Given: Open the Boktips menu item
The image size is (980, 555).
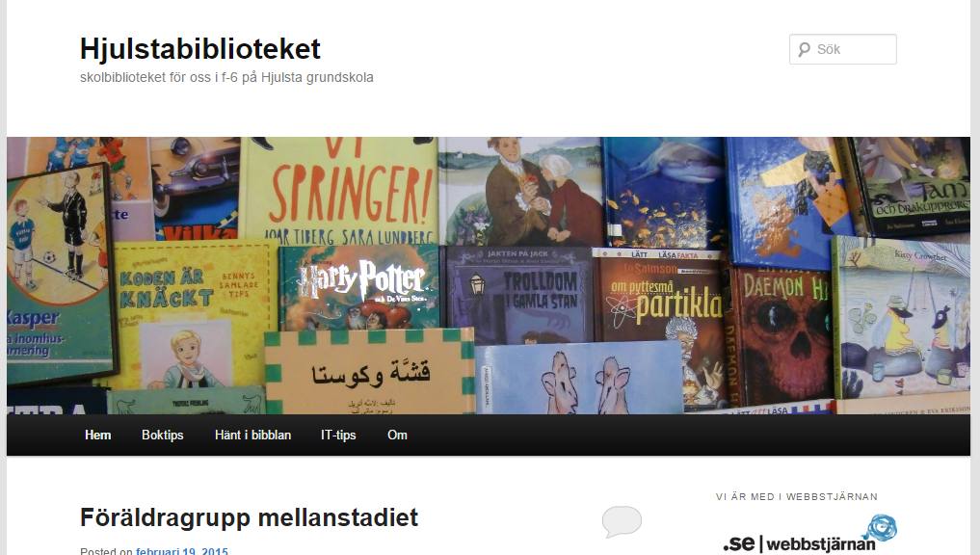Looking at the screenshot, I should coord(163,435).
